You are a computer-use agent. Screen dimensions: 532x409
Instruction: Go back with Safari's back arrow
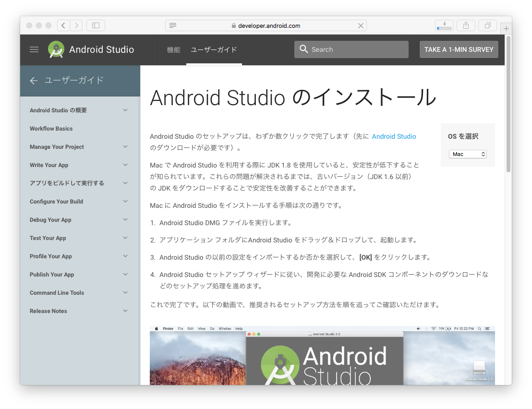(63, 25)
